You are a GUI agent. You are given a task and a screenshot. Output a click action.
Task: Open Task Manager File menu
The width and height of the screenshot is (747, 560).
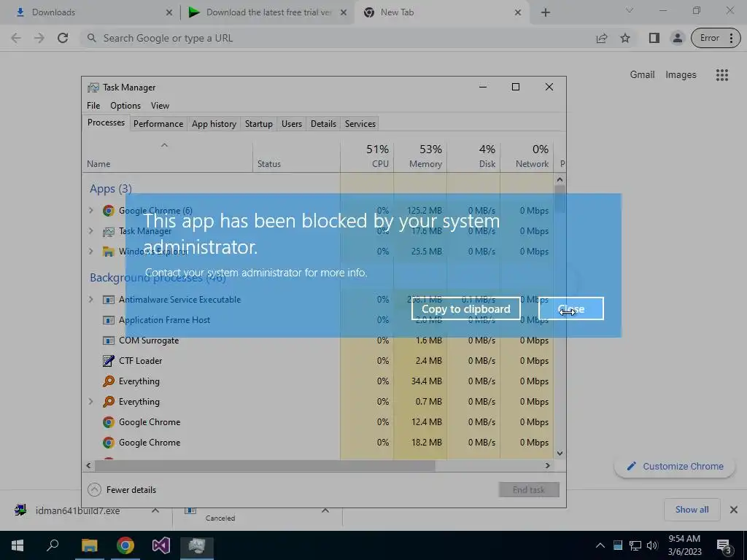pyautogui.click(x=93, y=106)
